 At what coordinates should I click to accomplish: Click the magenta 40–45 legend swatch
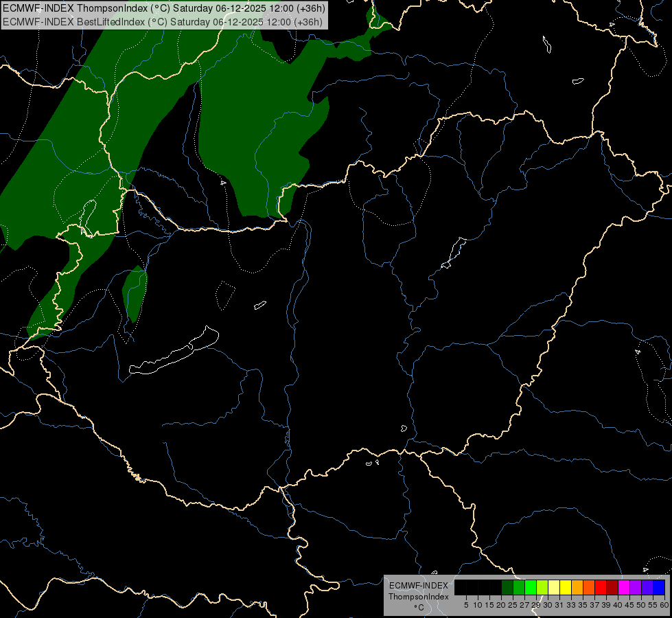coord(624,587)
